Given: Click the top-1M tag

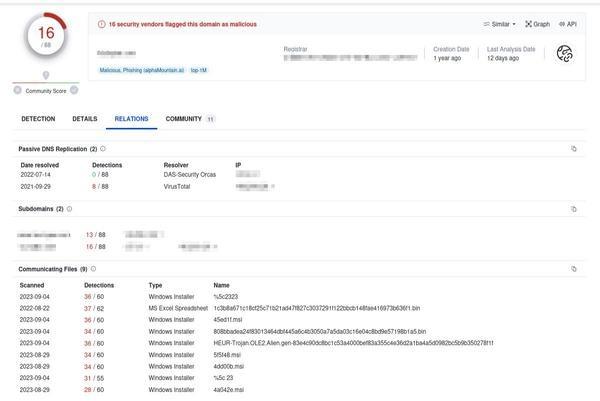Looking at the screenshot, I should pyautogui.click(x=200, y=70).
